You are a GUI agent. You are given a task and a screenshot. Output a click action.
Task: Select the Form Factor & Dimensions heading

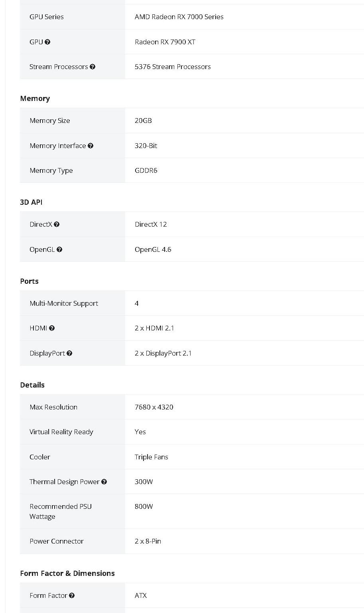(67, 573)
